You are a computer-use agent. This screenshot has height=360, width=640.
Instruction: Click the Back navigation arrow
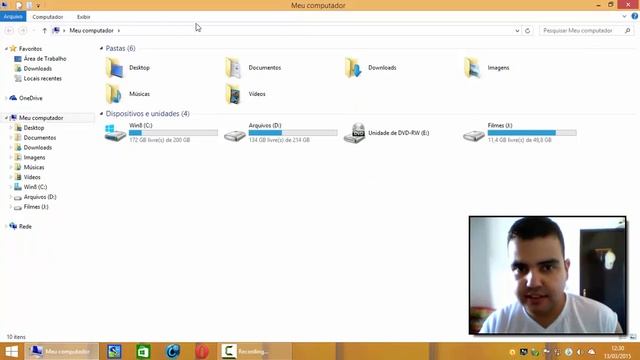tap(9, 31)
